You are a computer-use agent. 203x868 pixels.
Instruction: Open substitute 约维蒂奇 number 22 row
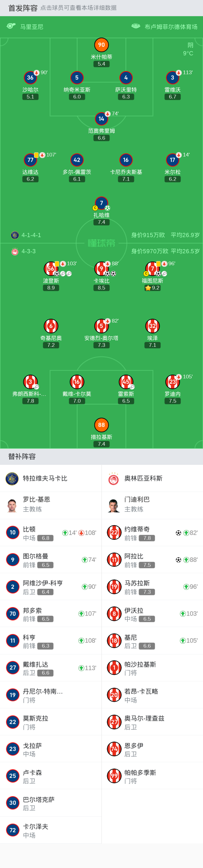(x=152, y=533)
